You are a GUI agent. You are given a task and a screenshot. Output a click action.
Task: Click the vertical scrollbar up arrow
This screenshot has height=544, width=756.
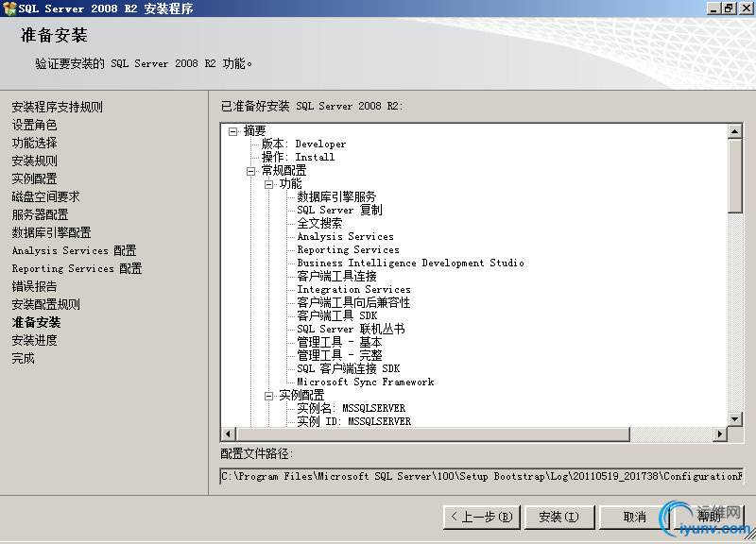(x=734, y=131)
